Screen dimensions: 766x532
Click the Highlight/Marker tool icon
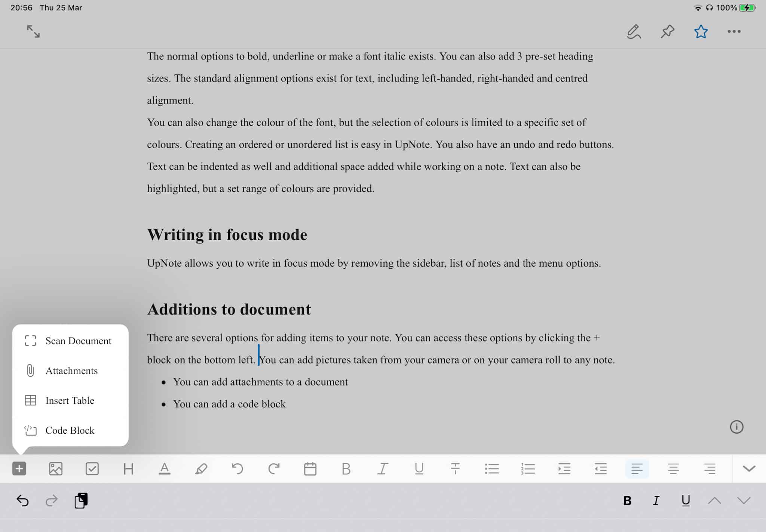pyautogui.click(x=201, y=468)
